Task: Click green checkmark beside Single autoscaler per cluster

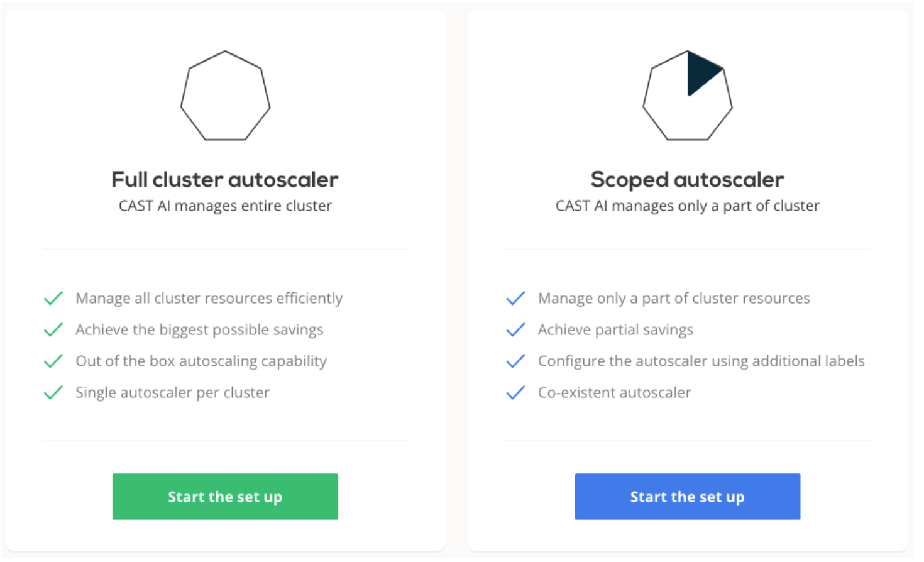Action: 53,392
